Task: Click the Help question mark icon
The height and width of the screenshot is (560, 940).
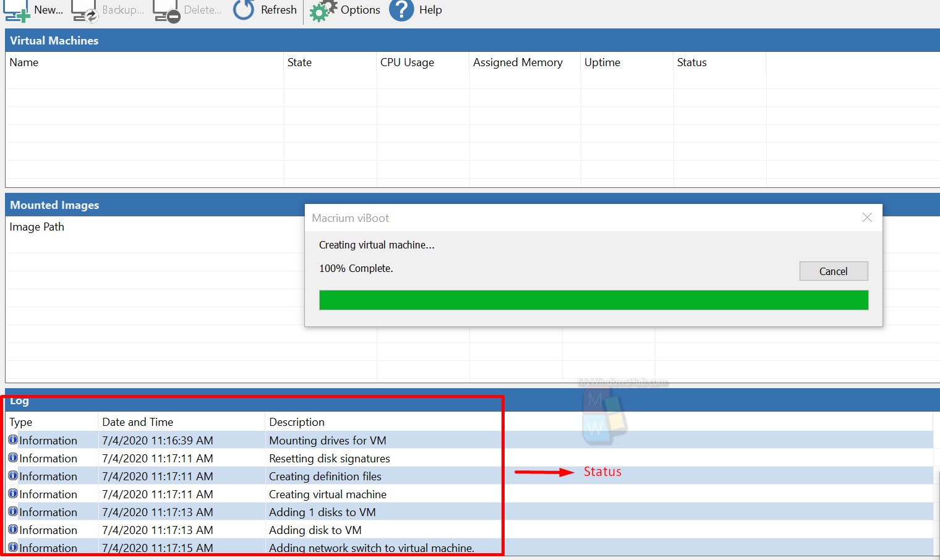Action: point(401,9)
